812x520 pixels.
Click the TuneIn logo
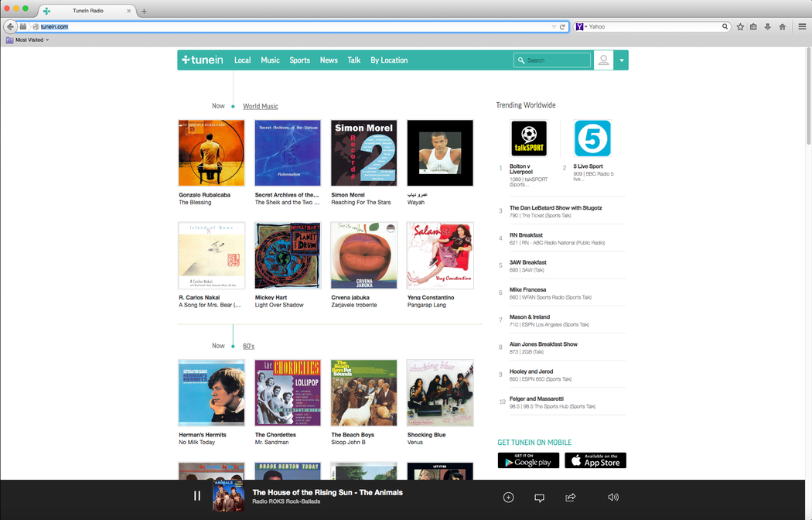click(203, 60)
